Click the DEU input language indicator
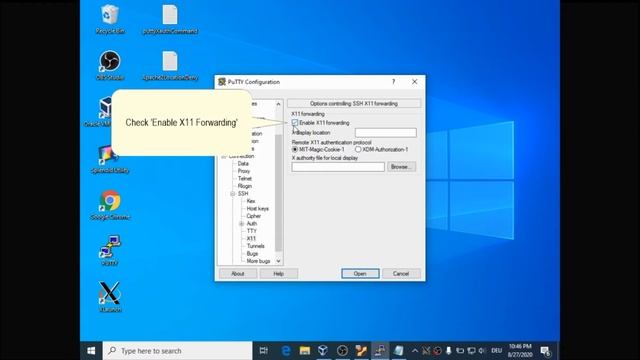Image resolution: width=640 pixels, height=360 pixels. click(496, 351)
